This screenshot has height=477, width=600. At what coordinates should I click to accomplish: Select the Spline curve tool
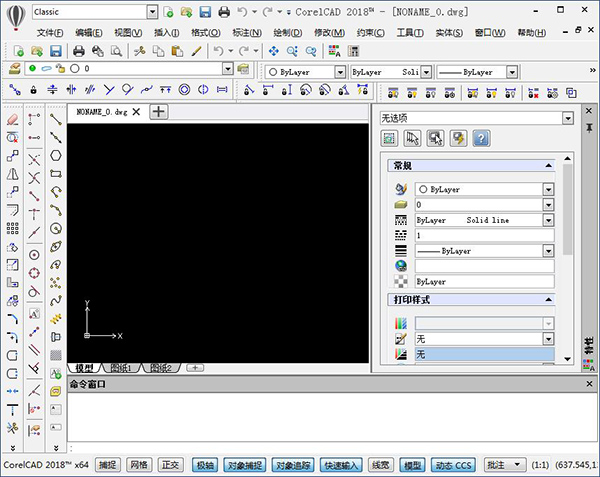[56, 300]
